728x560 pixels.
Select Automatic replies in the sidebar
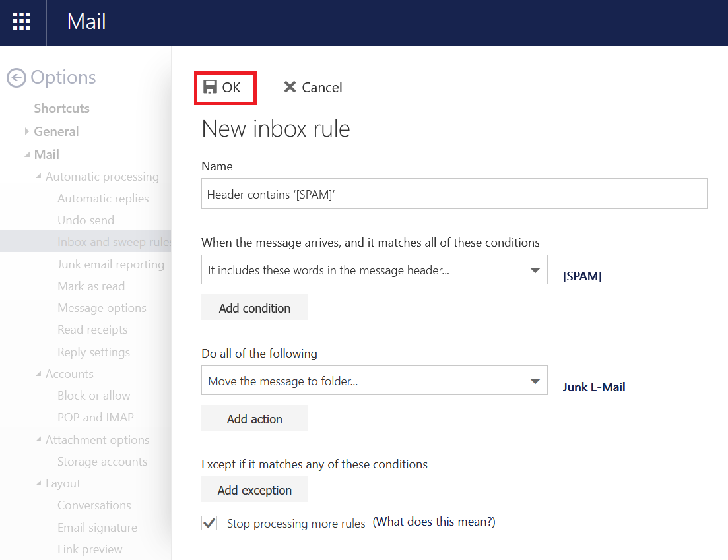[x=103, y=199]
